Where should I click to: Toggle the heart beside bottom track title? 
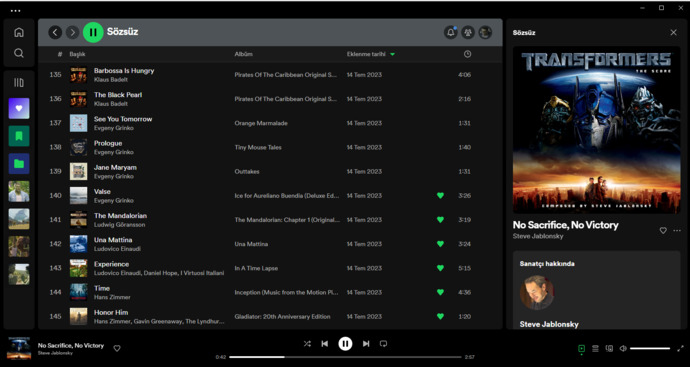click(117, 348)
